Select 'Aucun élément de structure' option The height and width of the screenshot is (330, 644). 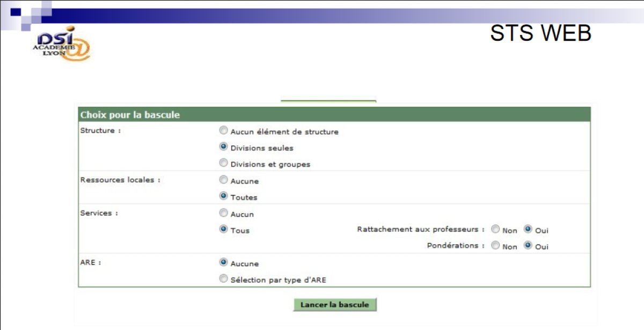(x=224, y=130)
